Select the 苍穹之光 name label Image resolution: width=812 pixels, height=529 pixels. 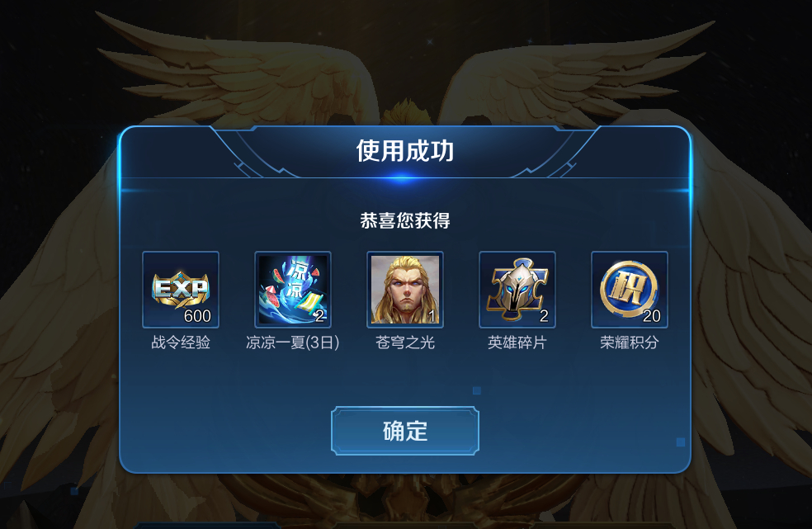pyautogui.click(x=405, y=342)
